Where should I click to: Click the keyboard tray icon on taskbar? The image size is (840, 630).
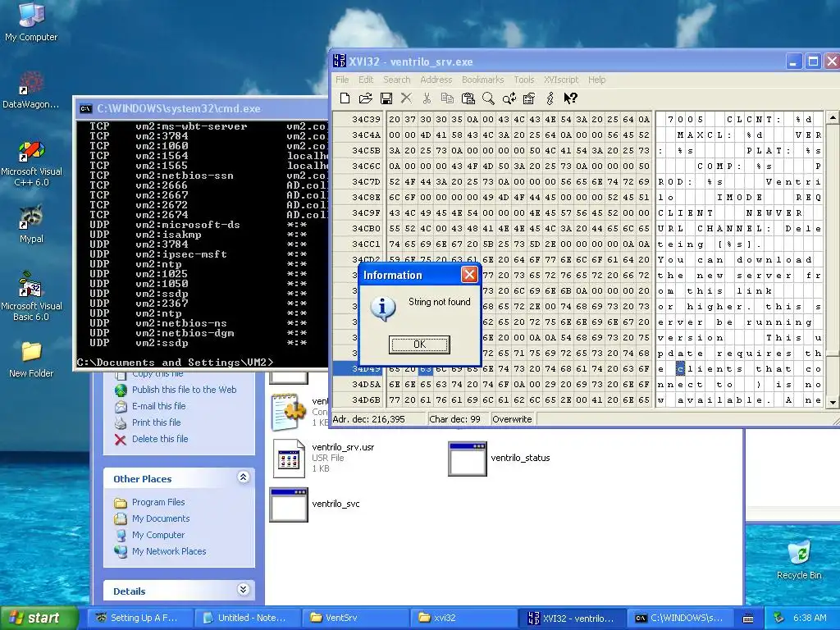748,619
